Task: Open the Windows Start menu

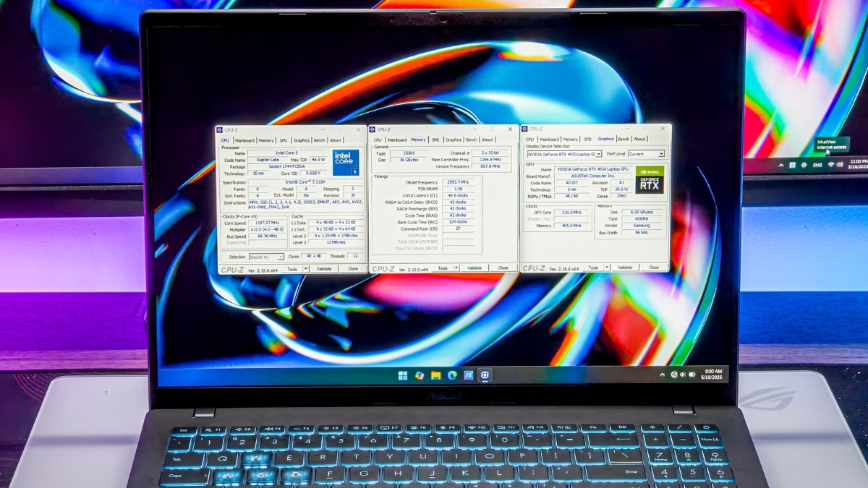Action: coord(403,375)
